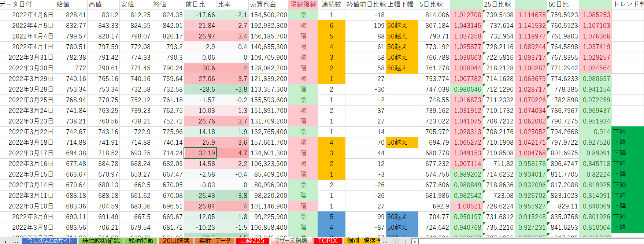Switch to the 個別 騰落率 sheet tab

(363, 241)
